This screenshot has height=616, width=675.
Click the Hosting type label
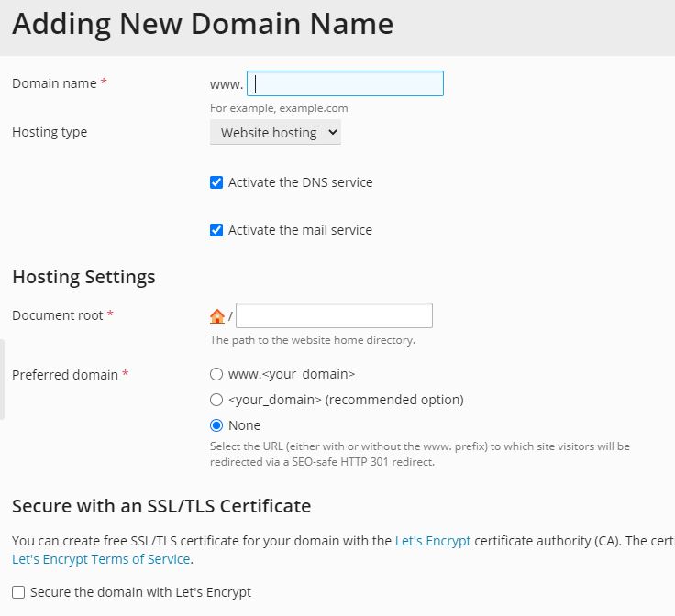50,132
